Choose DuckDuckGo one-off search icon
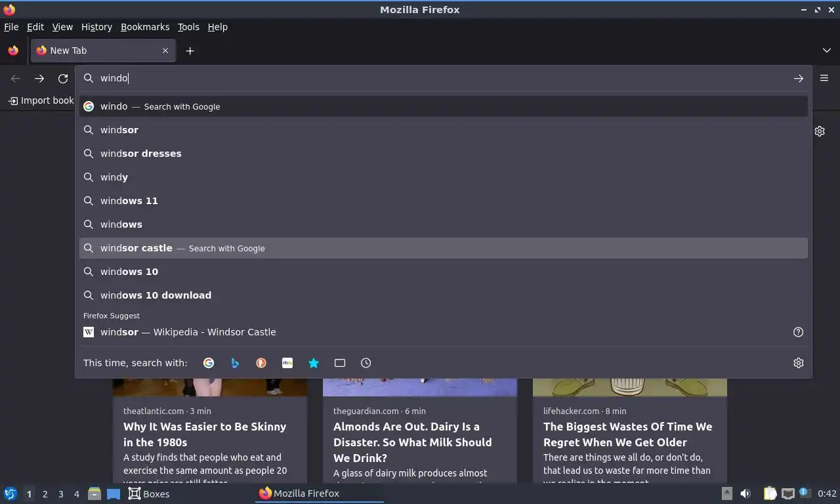This screenshot has height=504, width=840. pyautogui.click(x=261, y=363)
